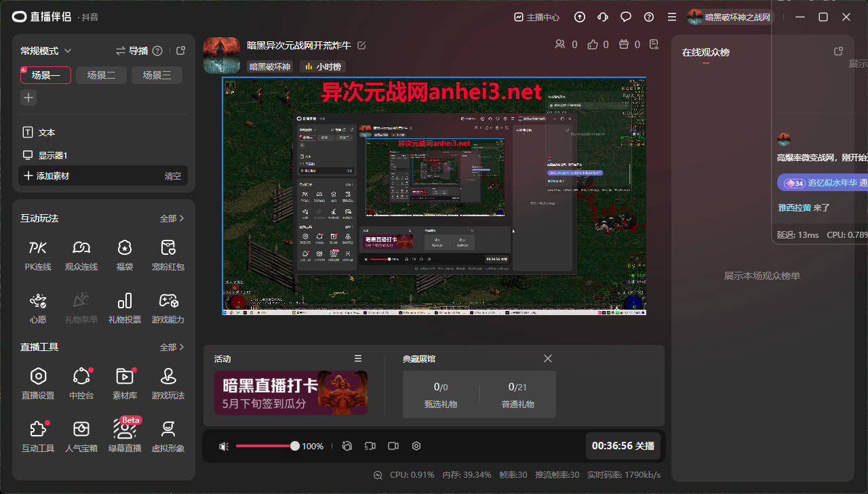
Task: Switch to 场景二 tab
Action: click(102, 75)
